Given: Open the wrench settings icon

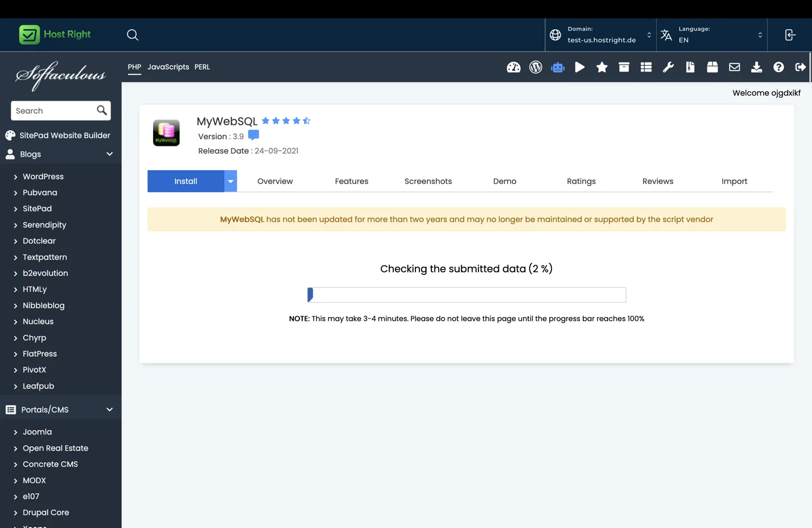Looking at the screenshot, I should point(668,67).
